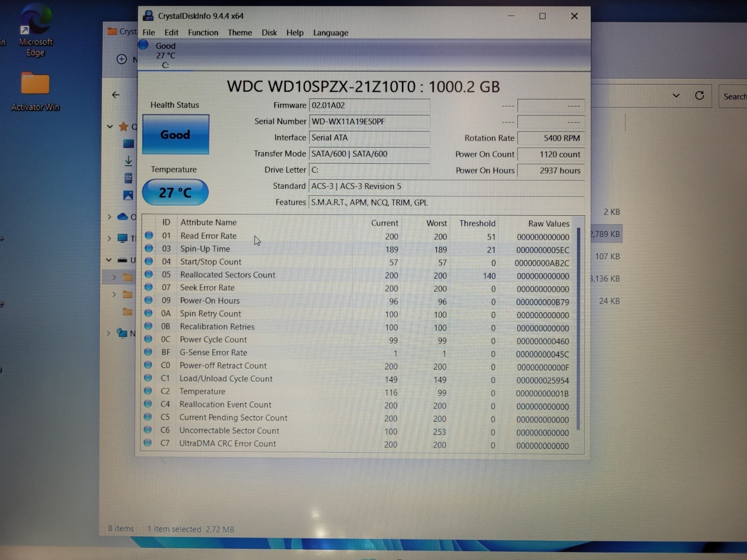Viewport: 747px width, 560px height.
Task: Click the Threshold column header
Action: click(477, 224)
